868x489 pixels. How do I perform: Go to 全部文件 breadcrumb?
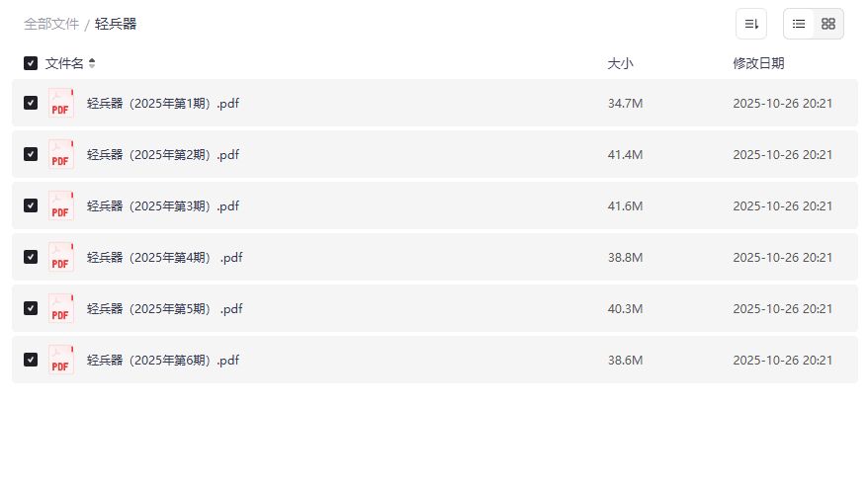pyautogui.click(x=51, y=24)
